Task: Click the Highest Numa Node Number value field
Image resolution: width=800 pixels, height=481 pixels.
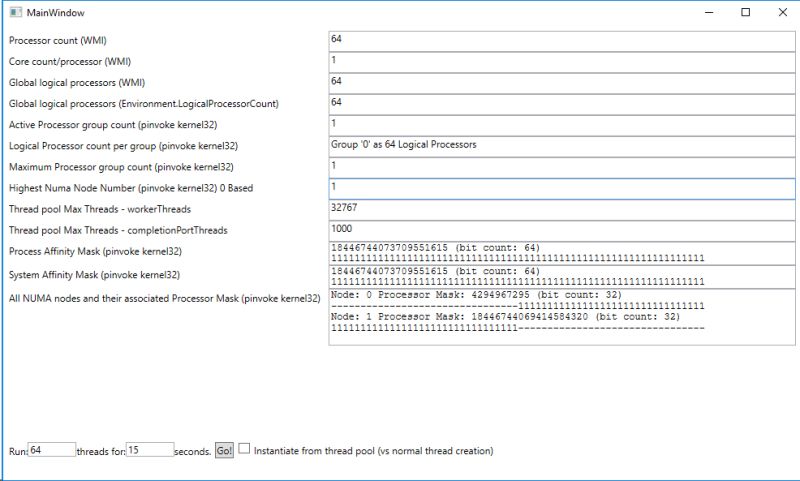Action: [x=562, y=189]
